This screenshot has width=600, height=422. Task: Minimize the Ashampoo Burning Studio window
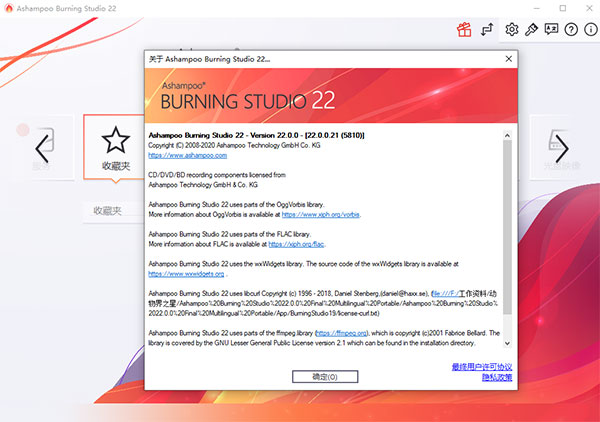coord(537,8)
